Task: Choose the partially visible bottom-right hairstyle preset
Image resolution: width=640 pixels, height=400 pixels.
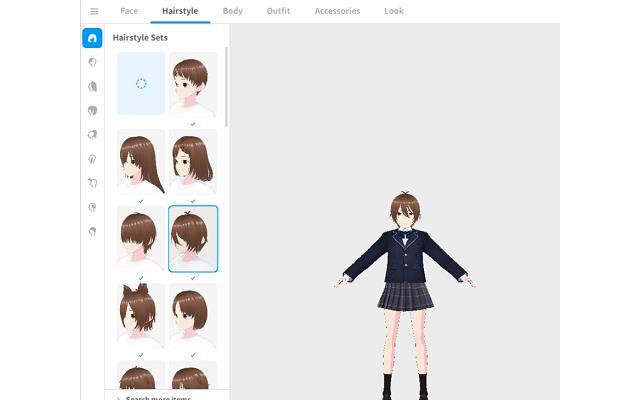Action: tap(193, 375)
